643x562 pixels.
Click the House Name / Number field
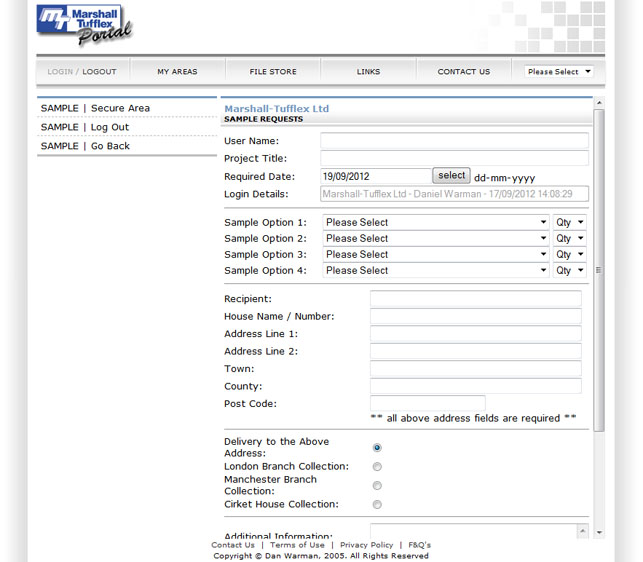[476, 316]
